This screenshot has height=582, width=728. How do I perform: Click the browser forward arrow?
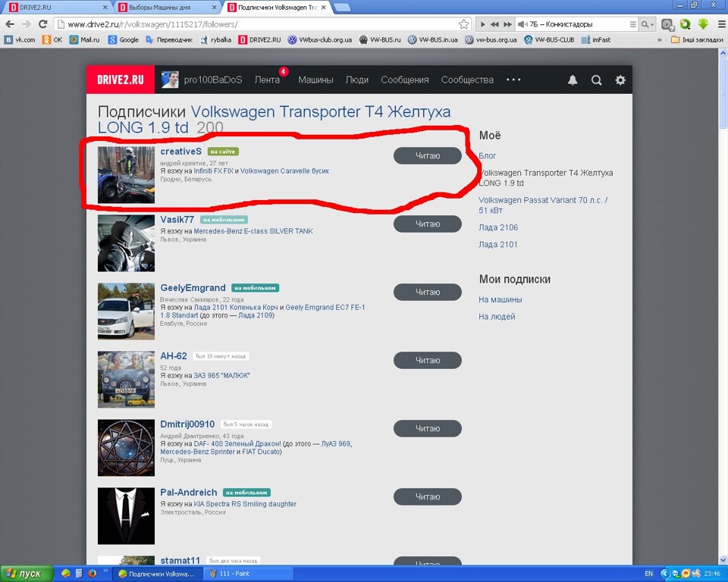27,24
